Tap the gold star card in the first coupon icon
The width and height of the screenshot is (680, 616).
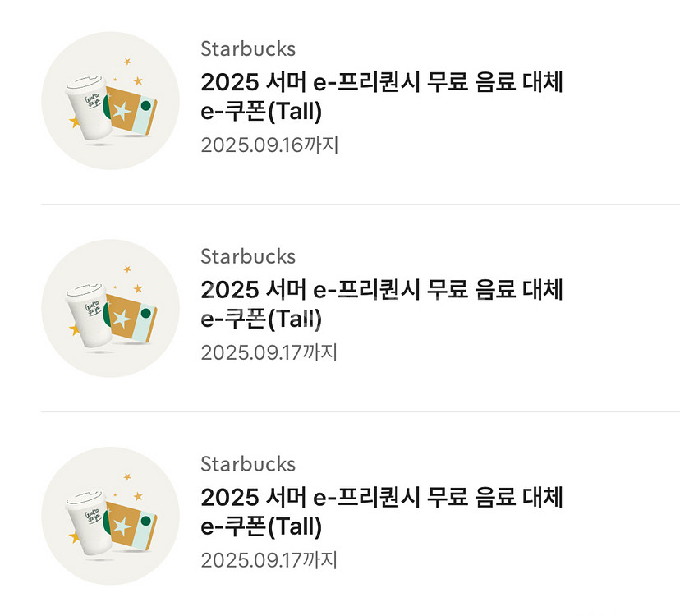pyautogui.click(x=122, y=111)
